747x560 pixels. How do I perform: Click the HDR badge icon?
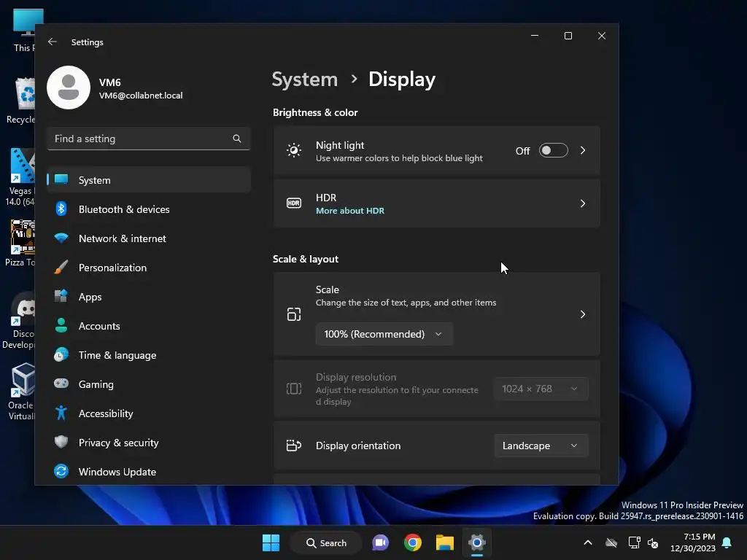tap(294, 203)
